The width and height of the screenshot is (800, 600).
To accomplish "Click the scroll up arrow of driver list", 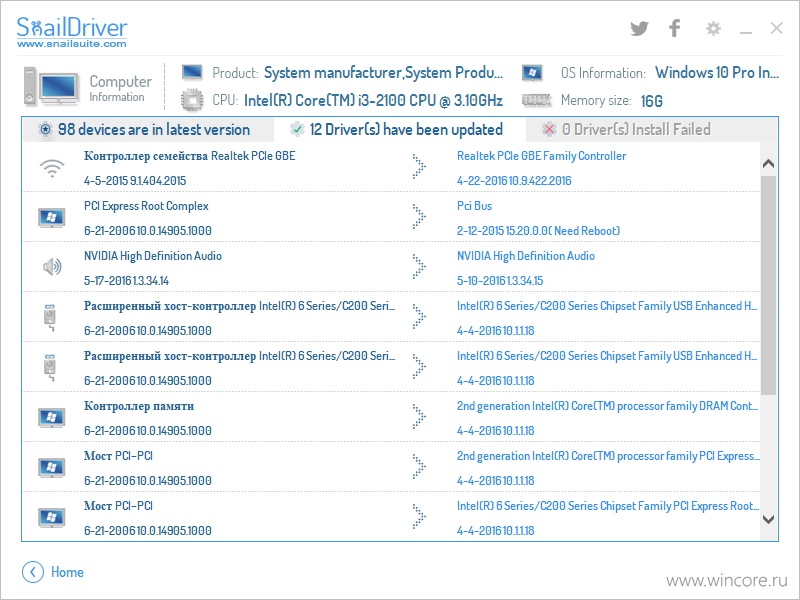I will (768, 164).
